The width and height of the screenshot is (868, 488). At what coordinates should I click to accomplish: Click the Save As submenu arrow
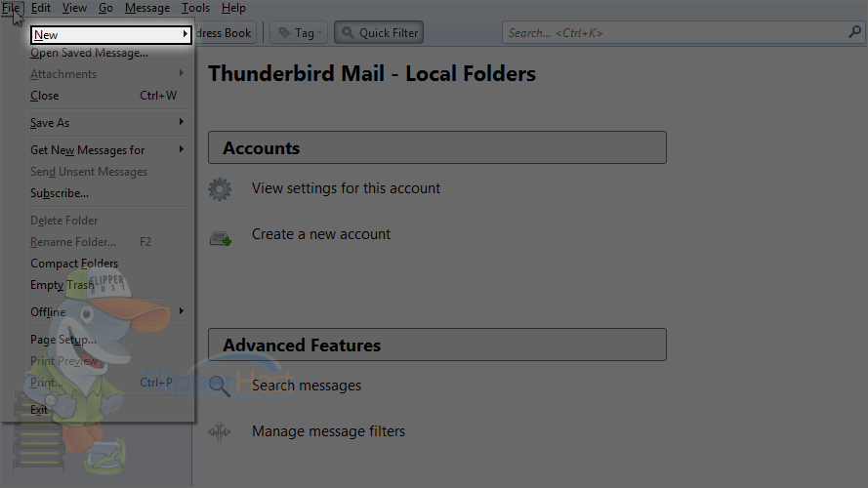tap(181, 122)
